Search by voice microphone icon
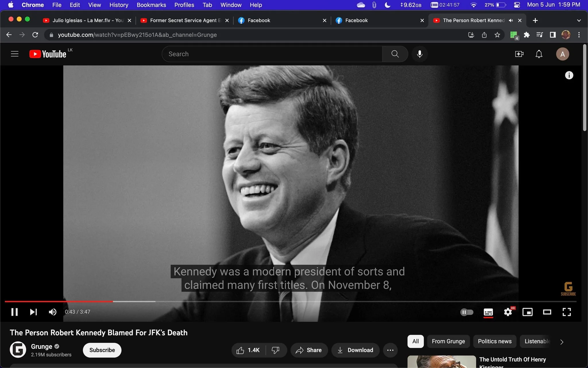 coord(419,54)
